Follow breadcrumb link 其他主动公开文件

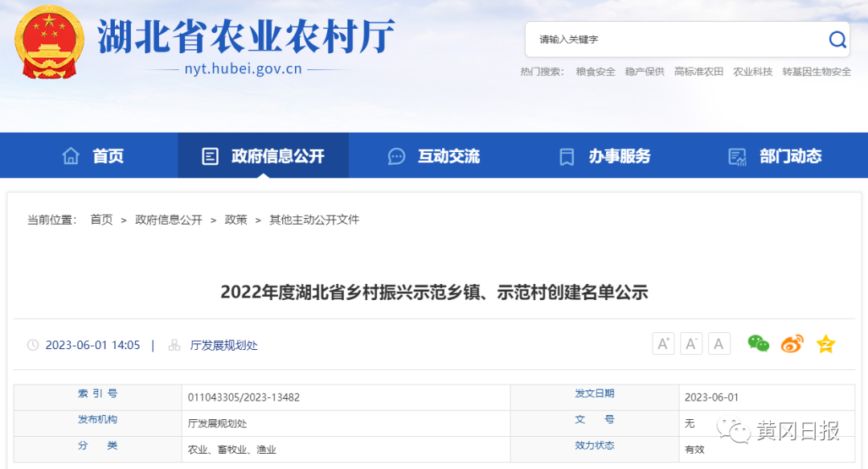click(314, 219)
